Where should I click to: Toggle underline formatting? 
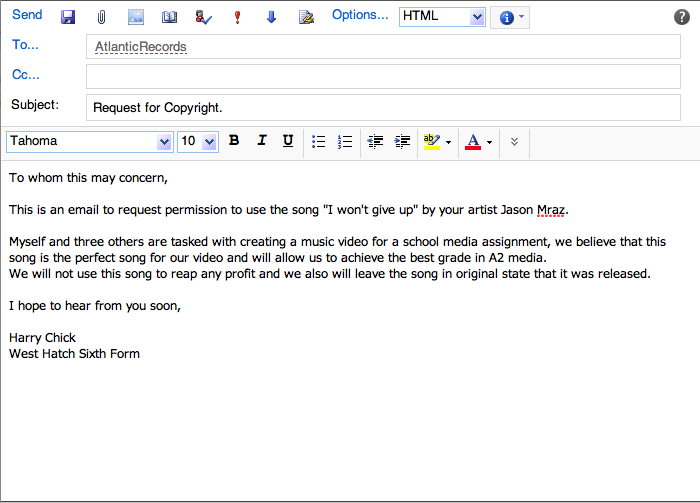[288, 141]
